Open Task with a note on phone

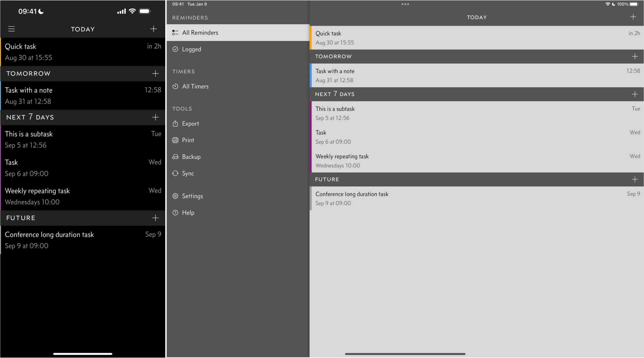coord(83,96)
